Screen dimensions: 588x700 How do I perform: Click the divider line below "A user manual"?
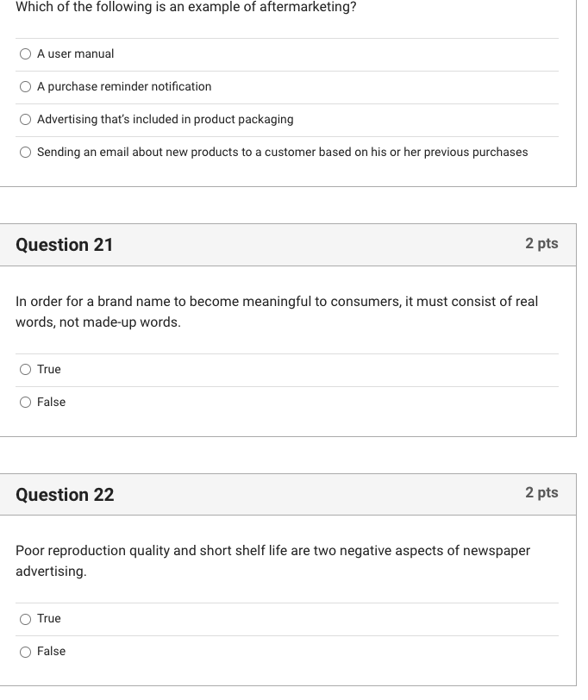pyautogui.click(x=287, y=70)
